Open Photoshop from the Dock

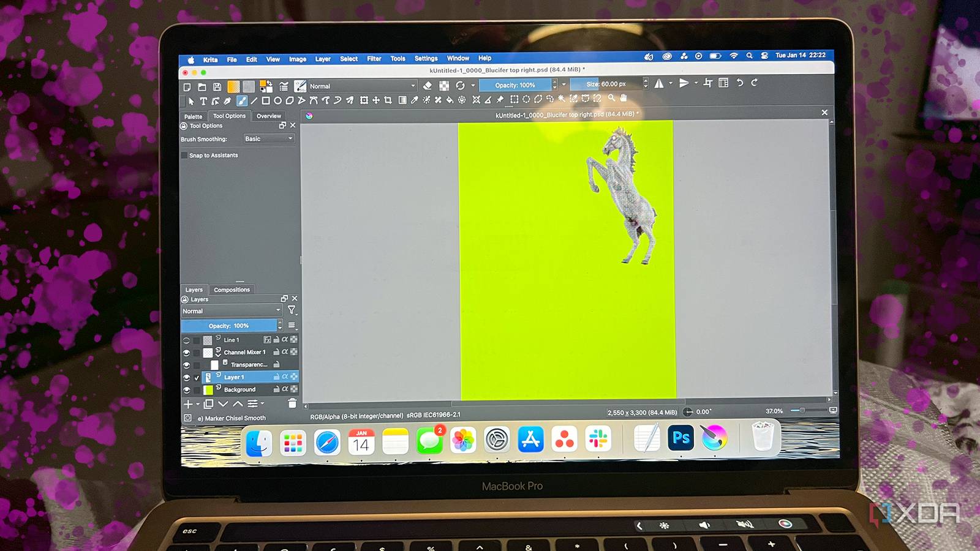[680, 438]
